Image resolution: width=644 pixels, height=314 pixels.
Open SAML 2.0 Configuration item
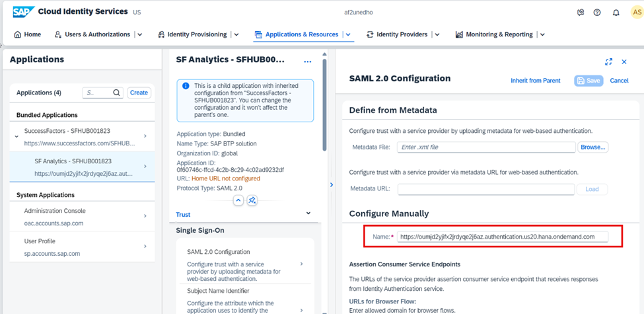(245, 265)
